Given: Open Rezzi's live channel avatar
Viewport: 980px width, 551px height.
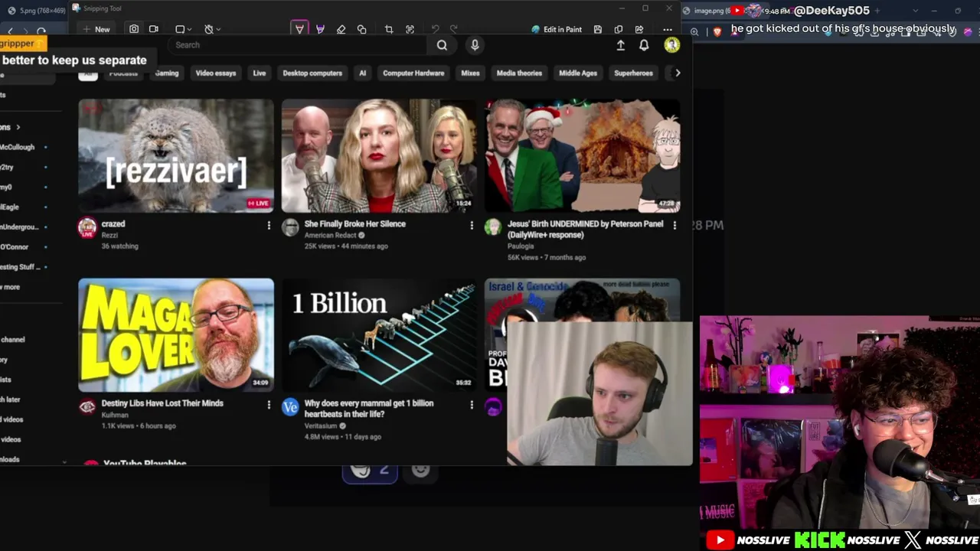Looking at the screenshot, I should (87, 228).
